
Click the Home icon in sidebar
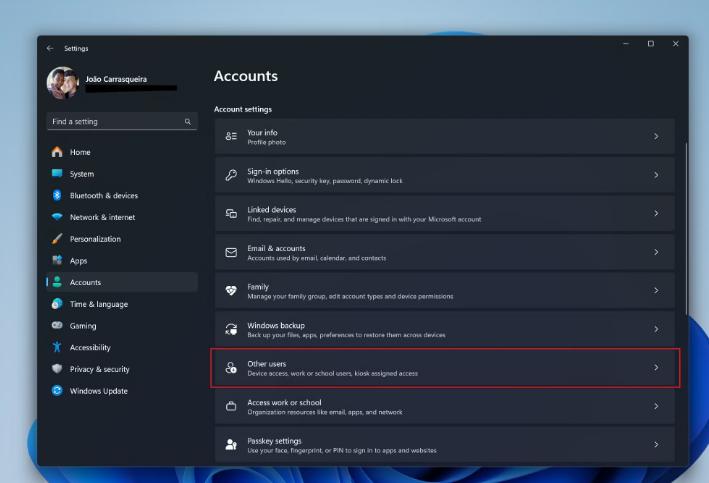(57, 152)
